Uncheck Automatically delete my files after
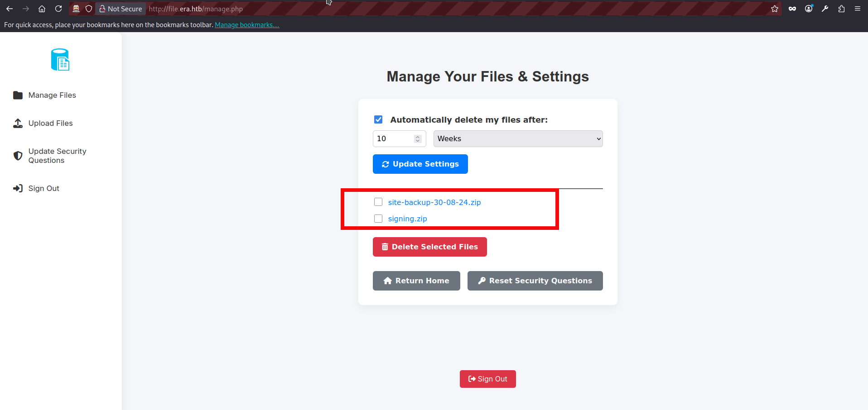 379,119
